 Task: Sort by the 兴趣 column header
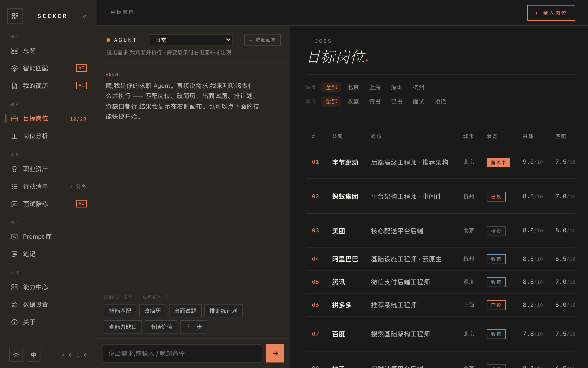pyautogui.click(x=528, y=136)
